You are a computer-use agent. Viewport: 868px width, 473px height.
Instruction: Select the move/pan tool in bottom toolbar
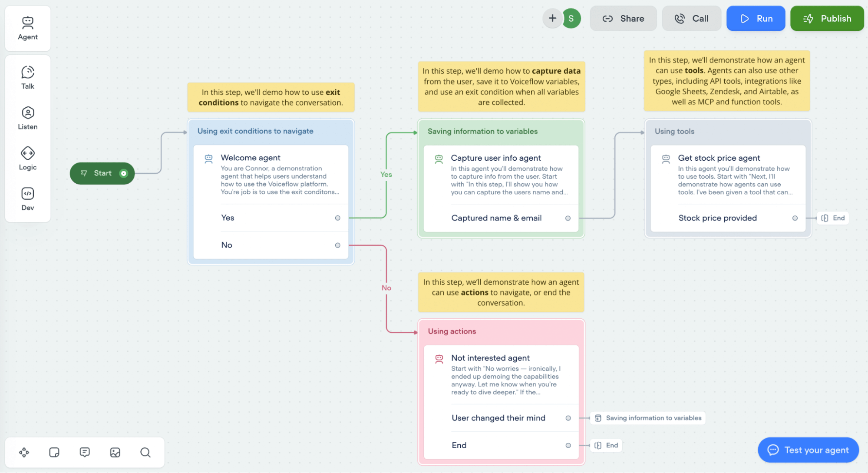(24, 453)
